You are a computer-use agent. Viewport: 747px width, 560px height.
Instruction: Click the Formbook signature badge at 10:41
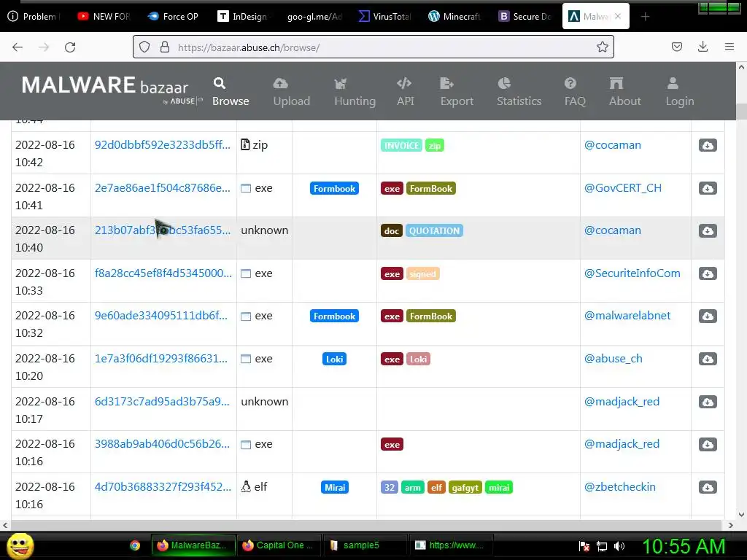click(334, 189)
